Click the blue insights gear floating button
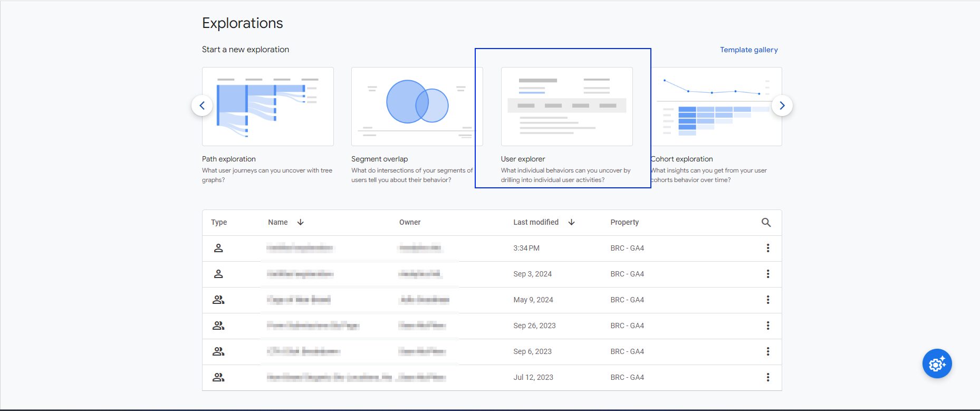980x411 pixels. click(937, 364)
